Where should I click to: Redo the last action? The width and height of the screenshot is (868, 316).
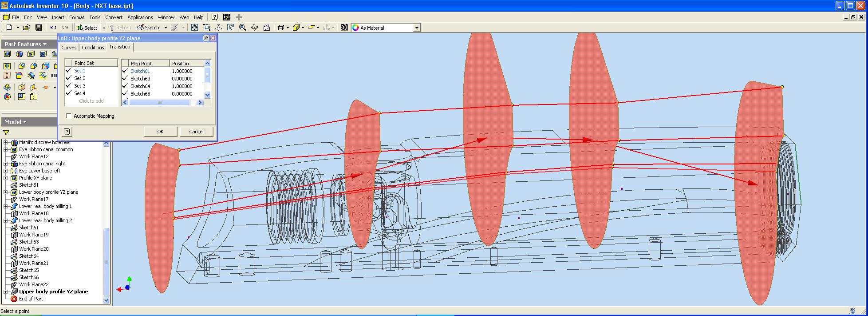click(65, 28)
